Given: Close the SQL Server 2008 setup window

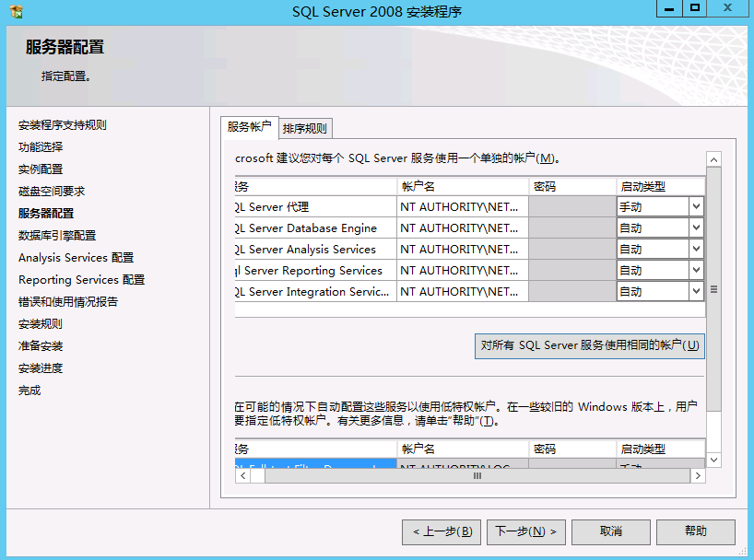Looking at the screenshot, I should click(727, 8).
